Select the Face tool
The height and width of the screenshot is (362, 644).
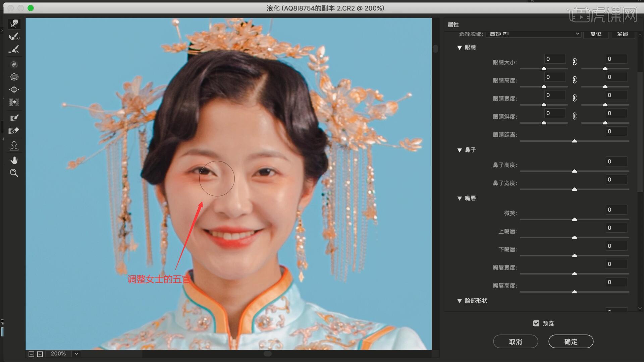14,146
